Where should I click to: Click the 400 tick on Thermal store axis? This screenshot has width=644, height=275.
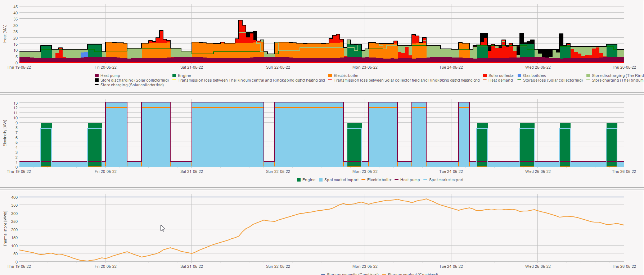click(x=14, y=197)
